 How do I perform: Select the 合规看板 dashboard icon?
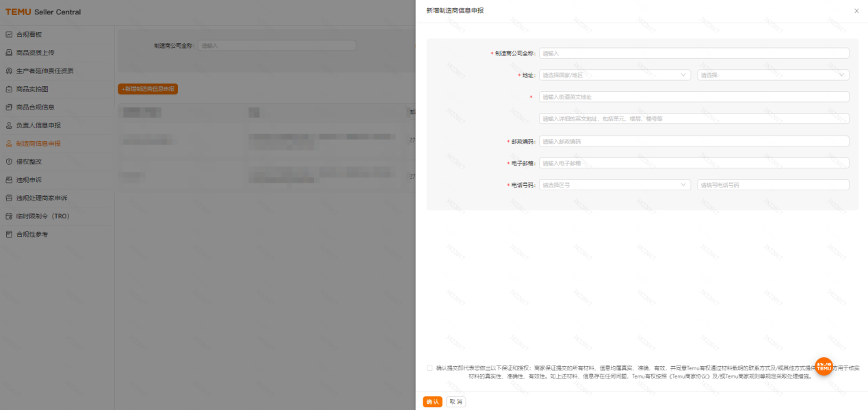pos(9,34)
